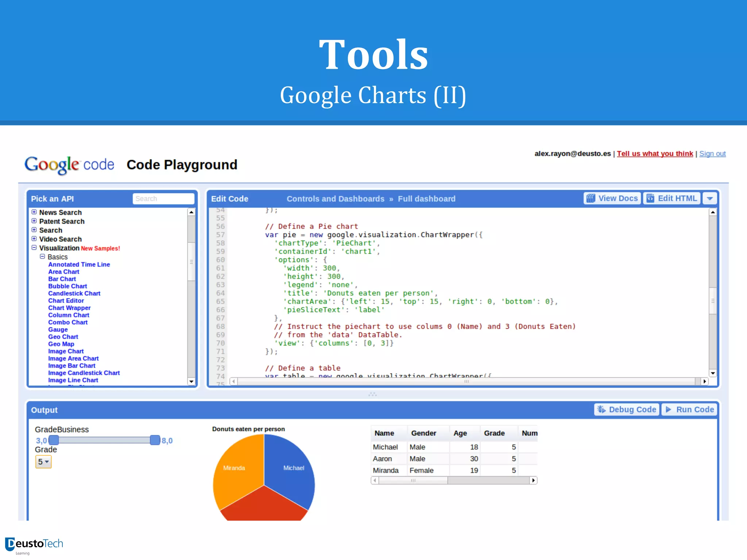Open the Chart Editor sample

point(66,301)
